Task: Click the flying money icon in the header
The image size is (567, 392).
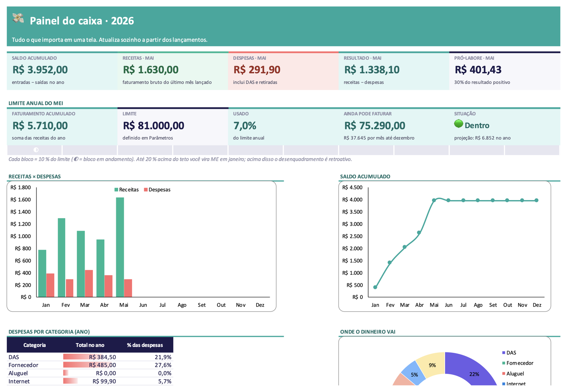Action: click(18, 18)
